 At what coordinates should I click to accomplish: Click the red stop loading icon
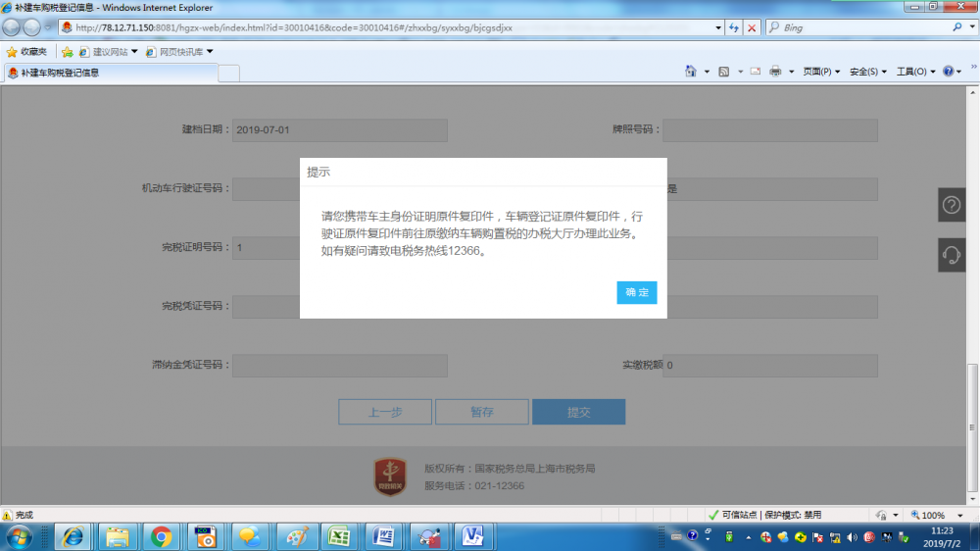click(752, 27)
